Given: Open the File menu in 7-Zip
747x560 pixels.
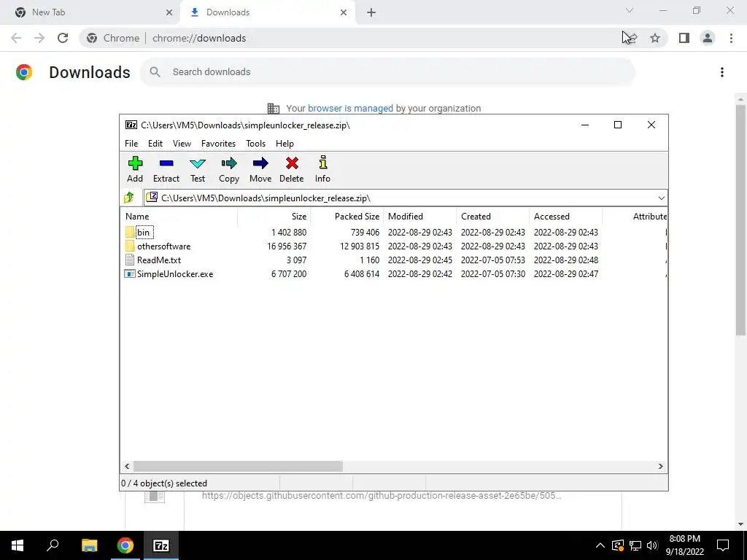Looking at the screenshot, I should click(131, 144).
